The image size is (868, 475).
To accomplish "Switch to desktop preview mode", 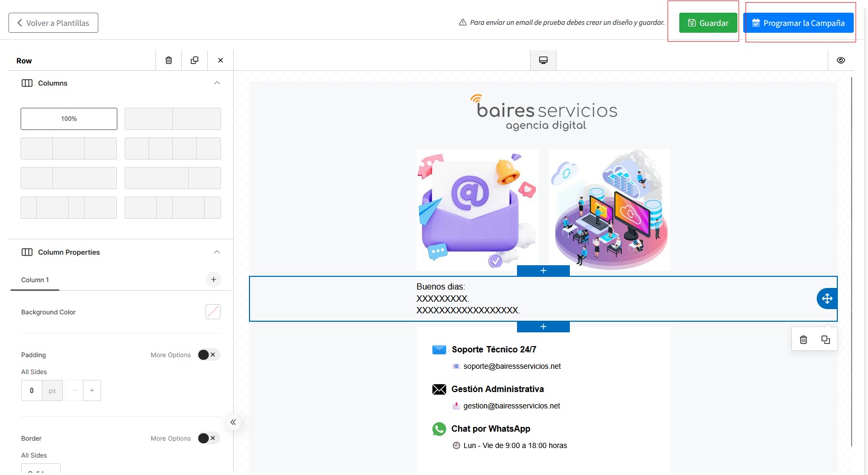I will 543,60.
